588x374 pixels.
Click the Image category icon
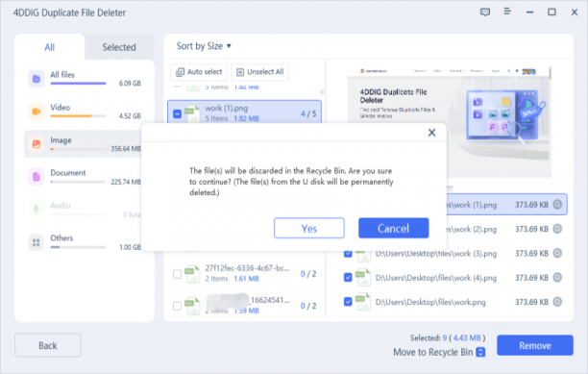tap(37, 144)
